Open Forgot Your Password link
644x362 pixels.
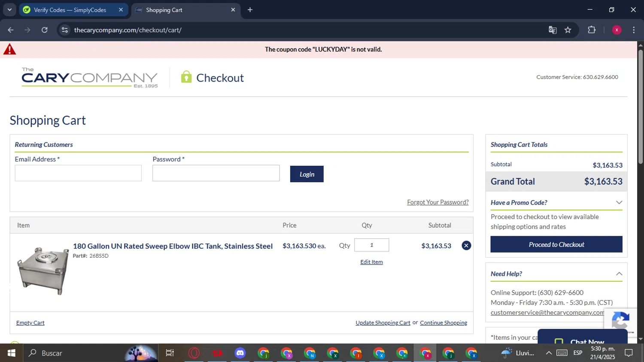point(437,202)
